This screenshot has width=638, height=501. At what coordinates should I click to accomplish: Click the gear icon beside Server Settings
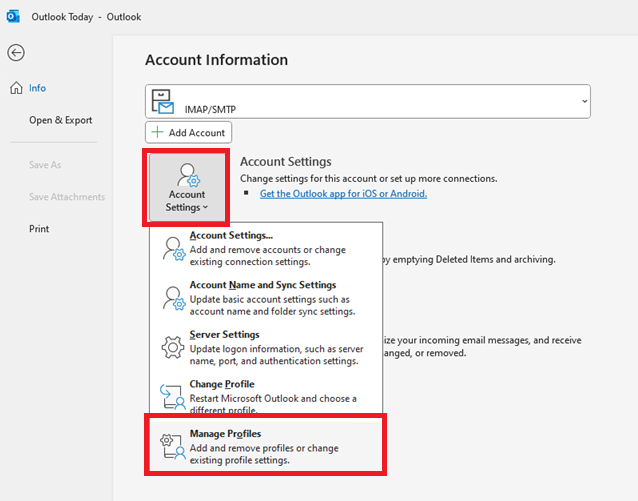pos(173,347)
